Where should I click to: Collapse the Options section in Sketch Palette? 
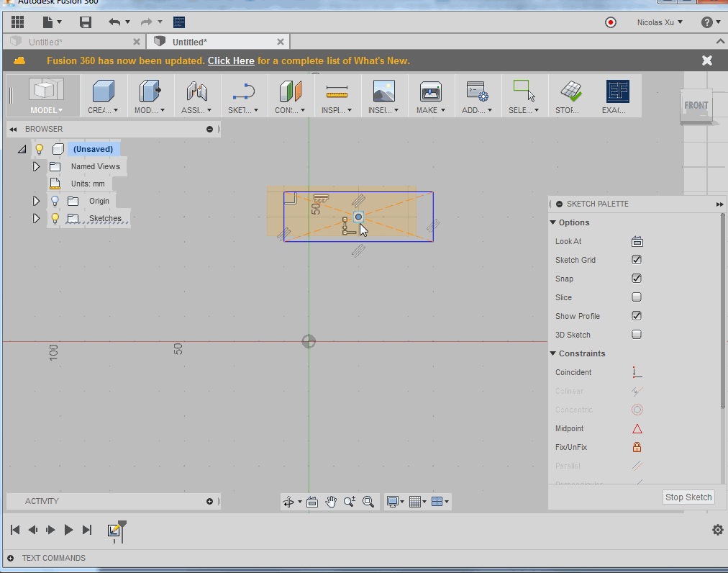point(553,222)
